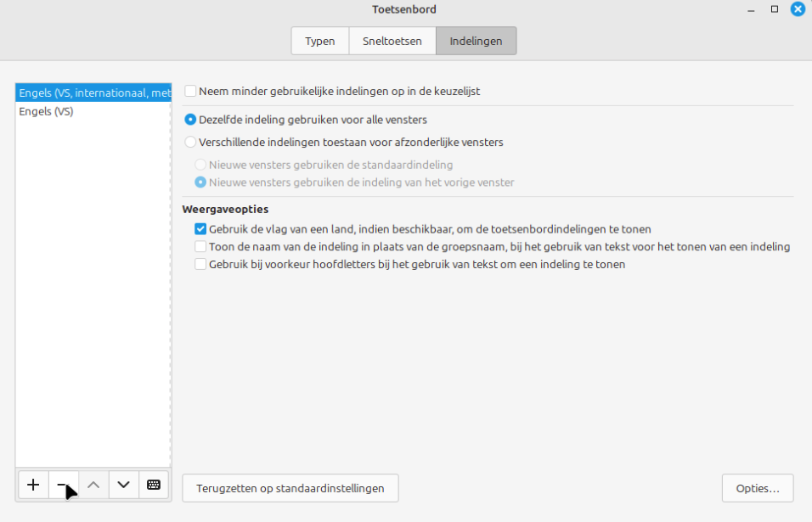Screen dimensions: 812x522
Task: Check 'Gebruik bij voorkeur hoofdletters' option
Action: pos(200,264)
